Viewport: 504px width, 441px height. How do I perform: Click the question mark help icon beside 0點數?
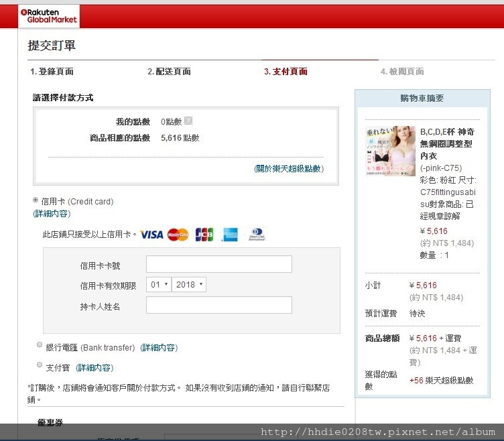tap(188, 121)
